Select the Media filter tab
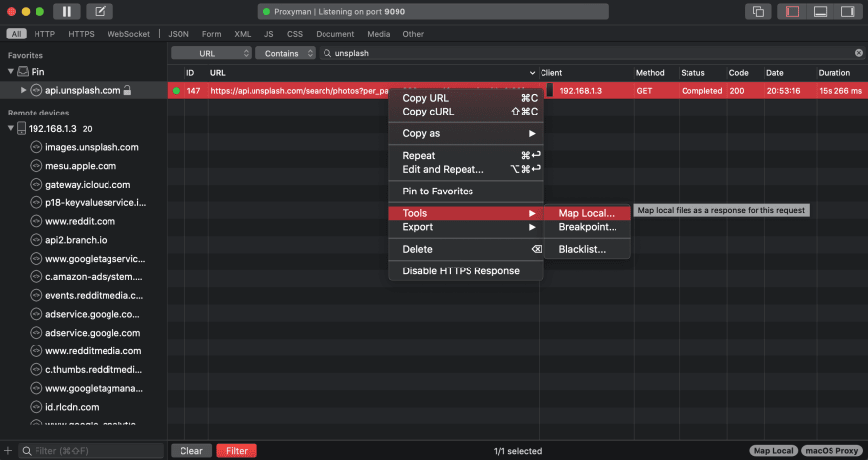 (378, 34)
